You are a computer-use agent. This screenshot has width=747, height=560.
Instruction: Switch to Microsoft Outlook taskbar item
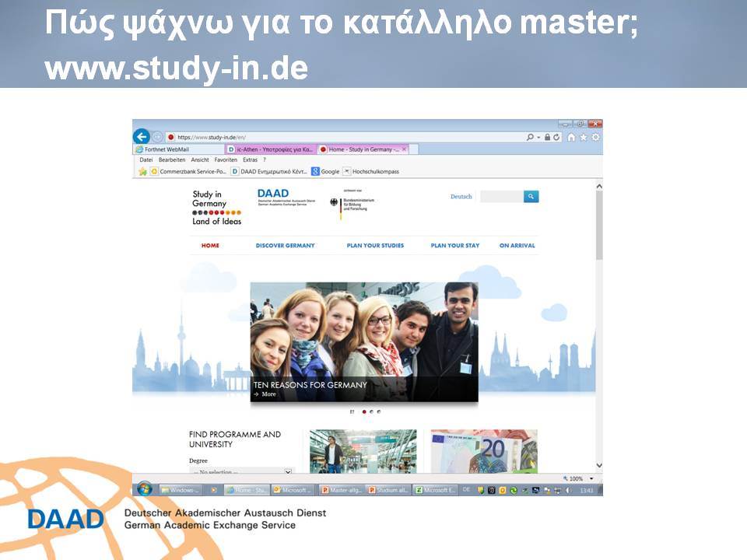292,490
